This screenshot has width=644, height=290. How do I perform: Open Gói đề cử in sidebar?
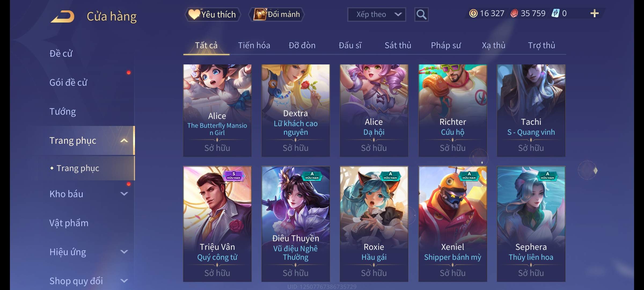coord(68,82)
